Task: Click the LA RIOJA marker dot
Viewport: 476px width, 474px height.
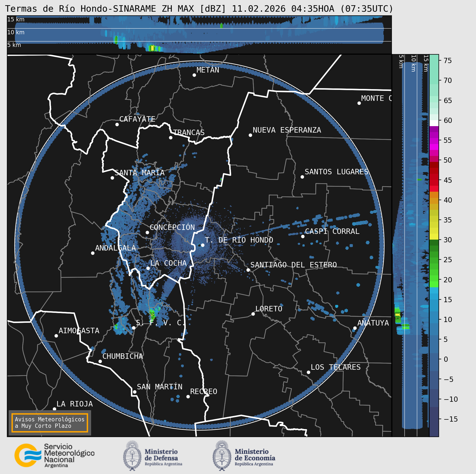Action: coord(54,409)
